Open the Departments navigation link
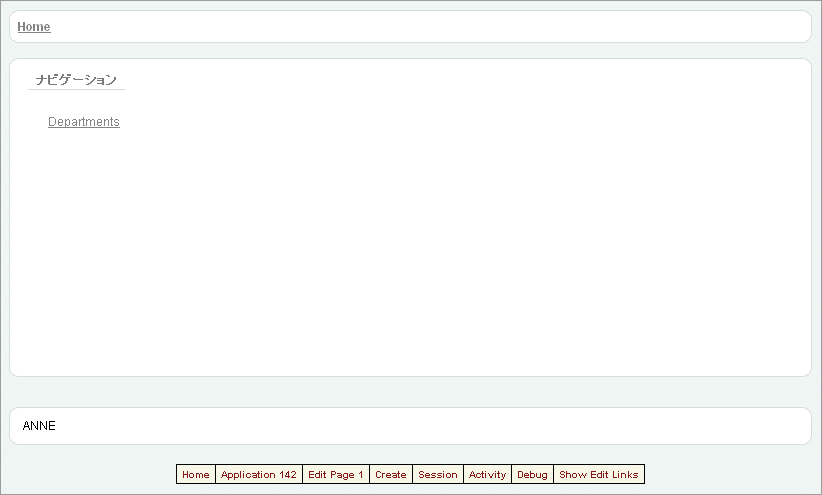This screenshot has width=822, height=495. tap(84, 122)
